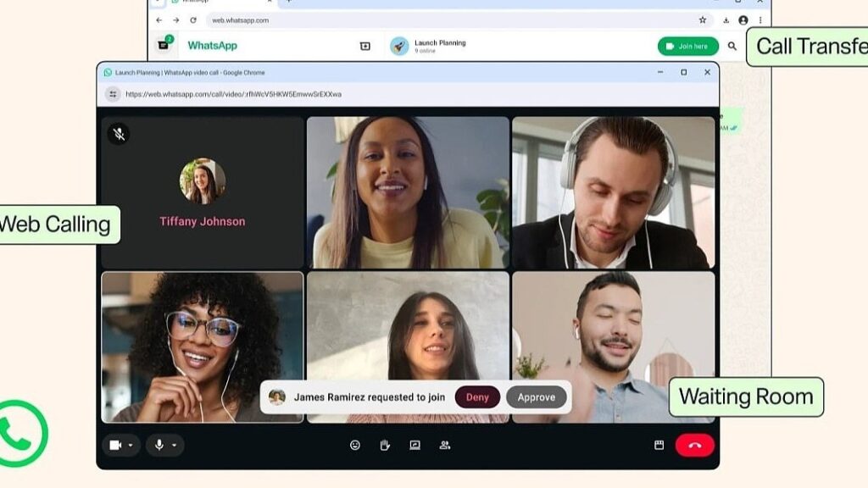
Task: Start a new chat with the plus icon
Action: click(x=364, y=46)
